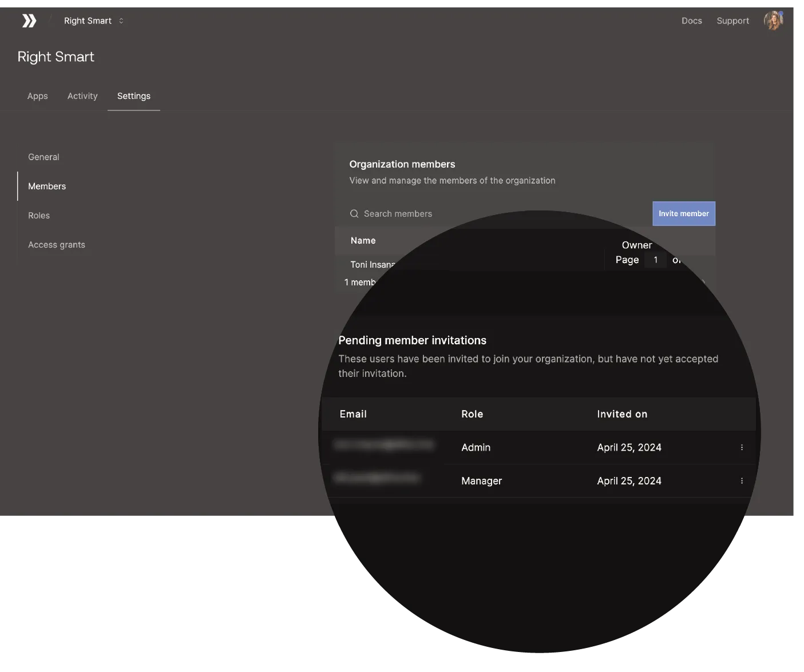Image resolution: width=804 pixels, height=672 pixels.
Task: Select the Settings tab
Action: (x=134, y=96)
